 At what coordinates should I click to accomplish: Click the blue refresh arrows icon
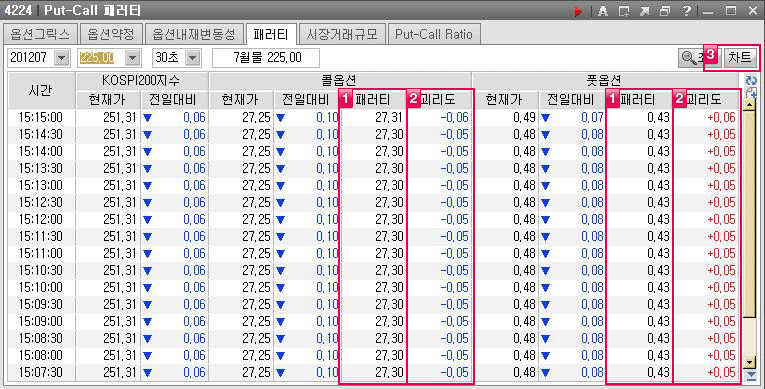751,81
